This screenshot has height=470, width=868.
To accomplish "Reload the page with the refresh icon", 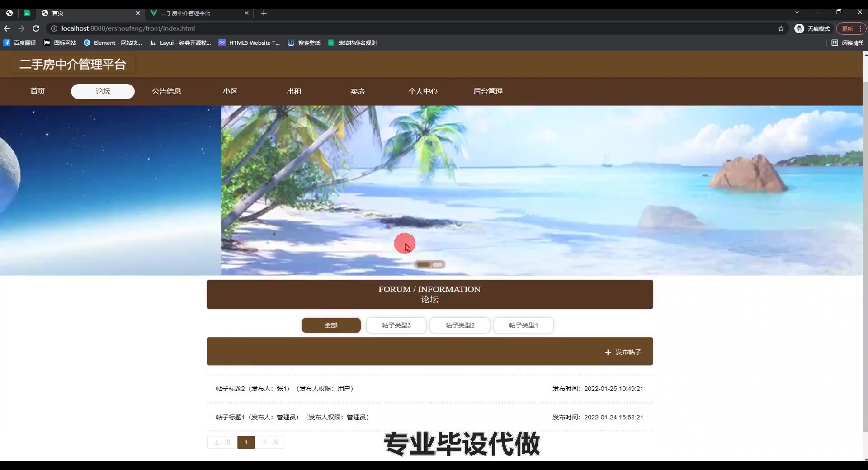I will click(36, 28).
